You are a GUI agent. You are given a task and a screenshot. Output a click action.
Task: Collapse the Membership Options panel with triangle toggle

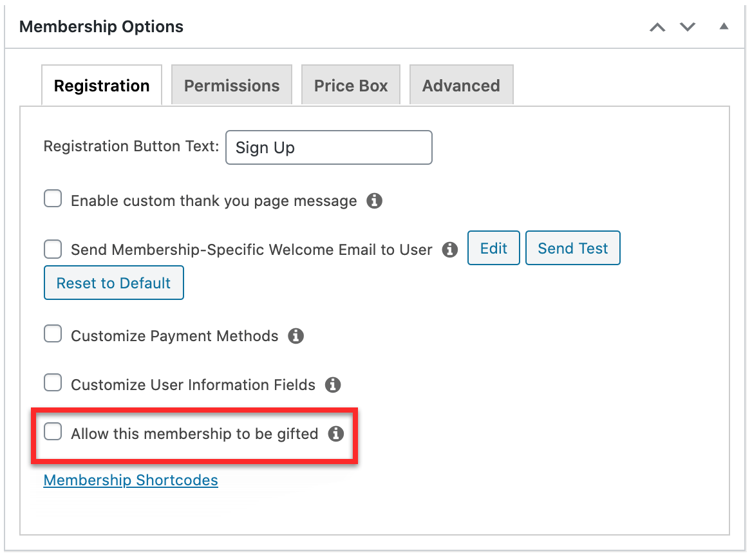724,26
